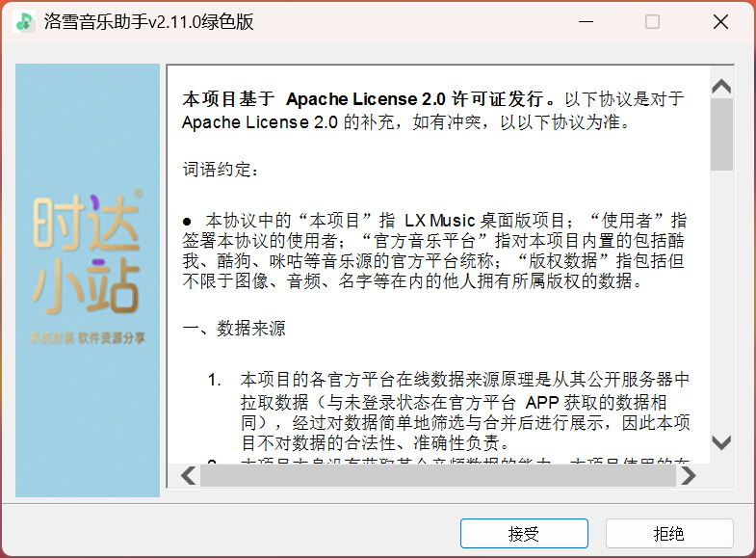The width and height of the screenshot is (756, 558).
Task: Click the vertical scrollbar down arrow
Action: click(x=721, y=442)
